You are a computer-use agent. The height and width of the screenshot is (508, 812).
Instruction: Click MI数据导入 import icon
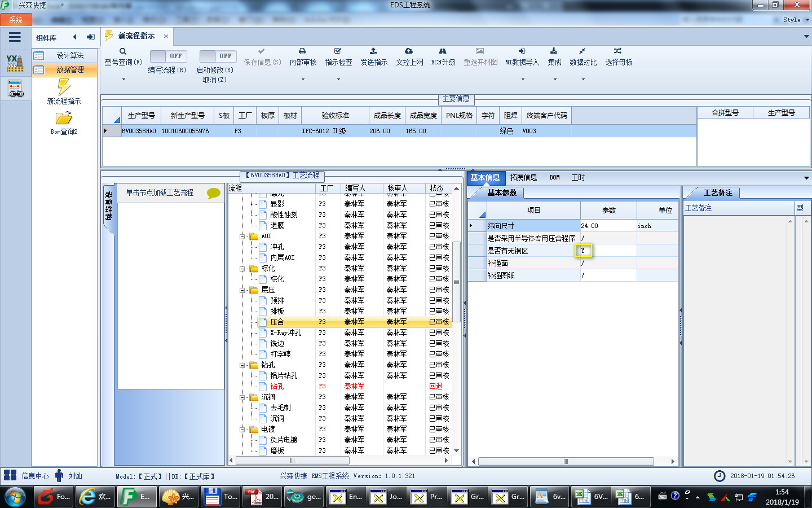pyautogui.click(x=522, y=51)
